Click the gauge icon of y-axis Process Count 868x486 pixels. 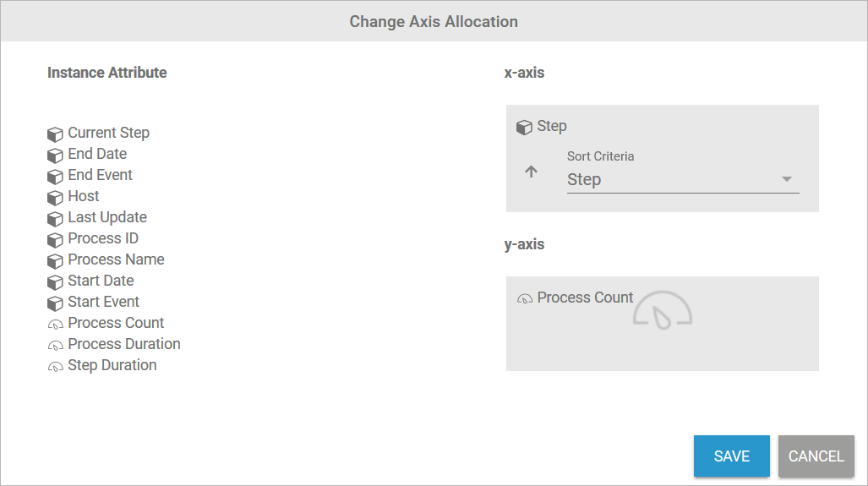coord(524,299)
